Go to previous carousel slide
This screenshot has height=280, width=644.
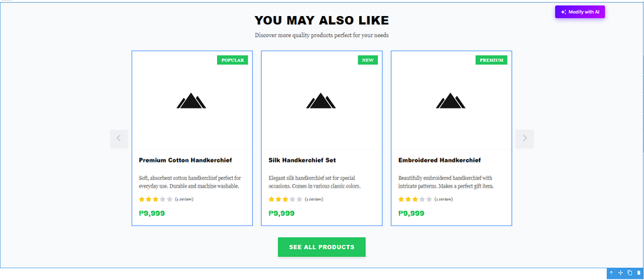[x=119, y=139]
